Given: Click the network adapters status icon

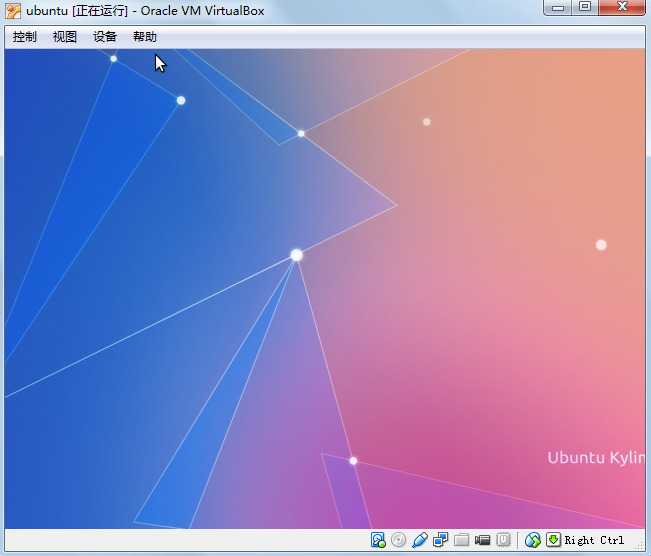Looking at the screenshot, I should 441,540.
